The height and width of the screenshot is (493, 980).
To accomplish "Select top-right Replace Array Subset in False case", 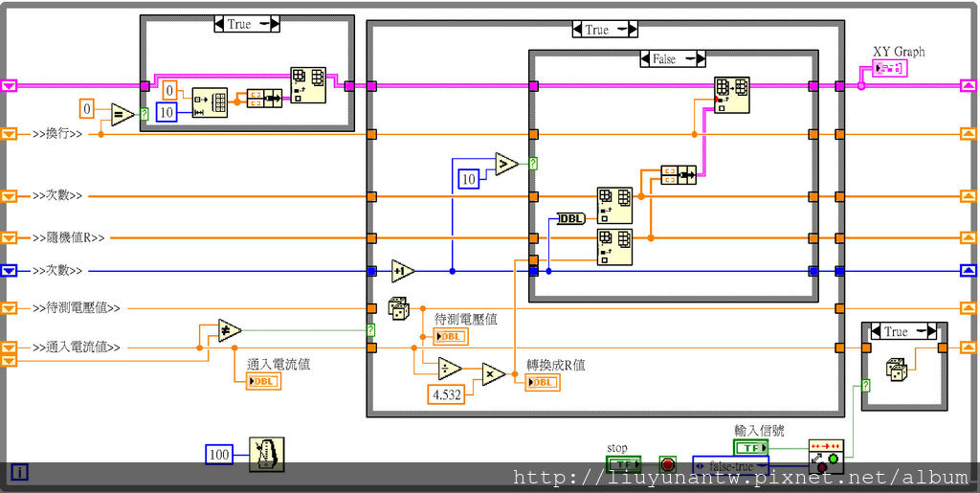I will point(732,95).
